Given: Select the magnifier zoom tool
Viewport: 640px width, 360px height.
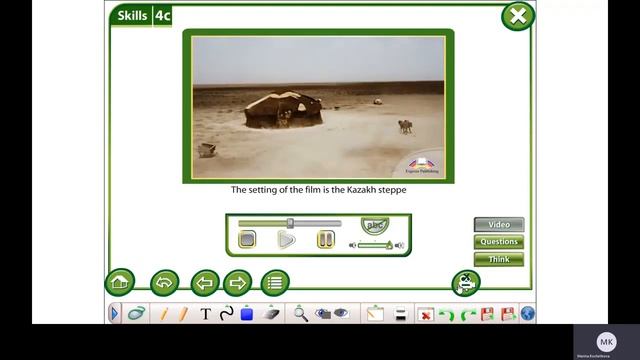Looking at the screenshot, I should pos(300,313).
